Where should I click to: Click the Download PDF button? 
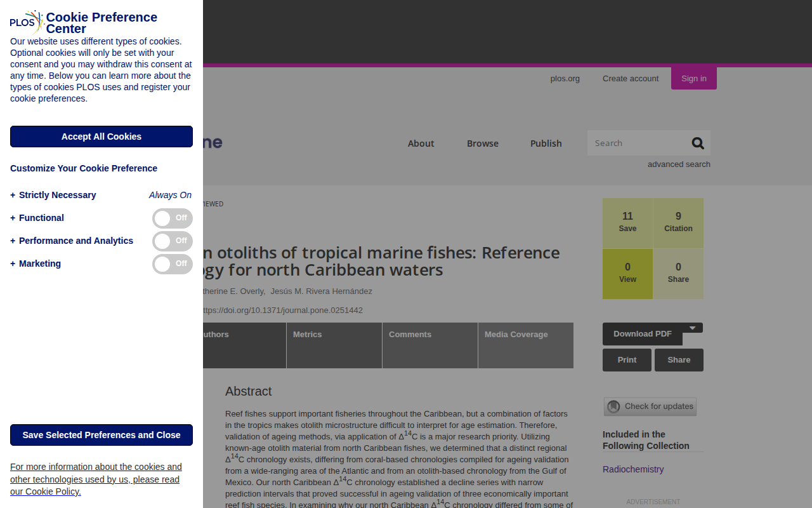[x=643, y=334]
